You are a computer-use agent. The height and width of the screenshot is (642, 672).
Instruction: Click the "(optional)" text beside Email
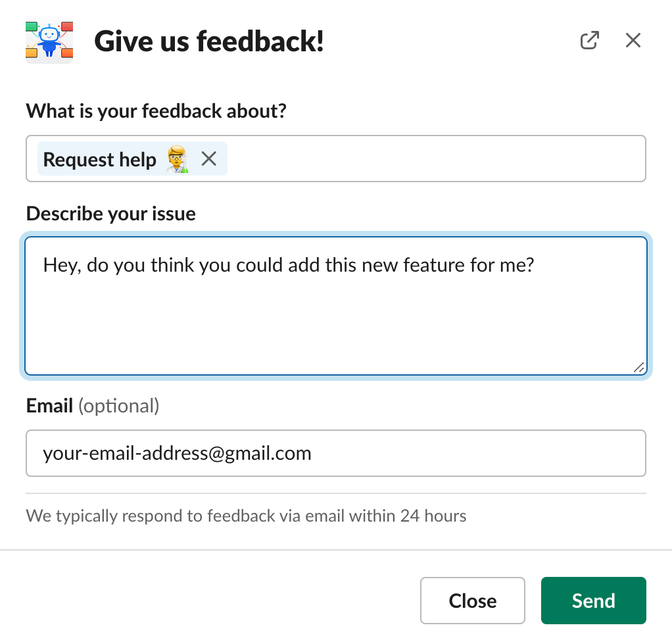pyautogui.click(x=119, y=406)
